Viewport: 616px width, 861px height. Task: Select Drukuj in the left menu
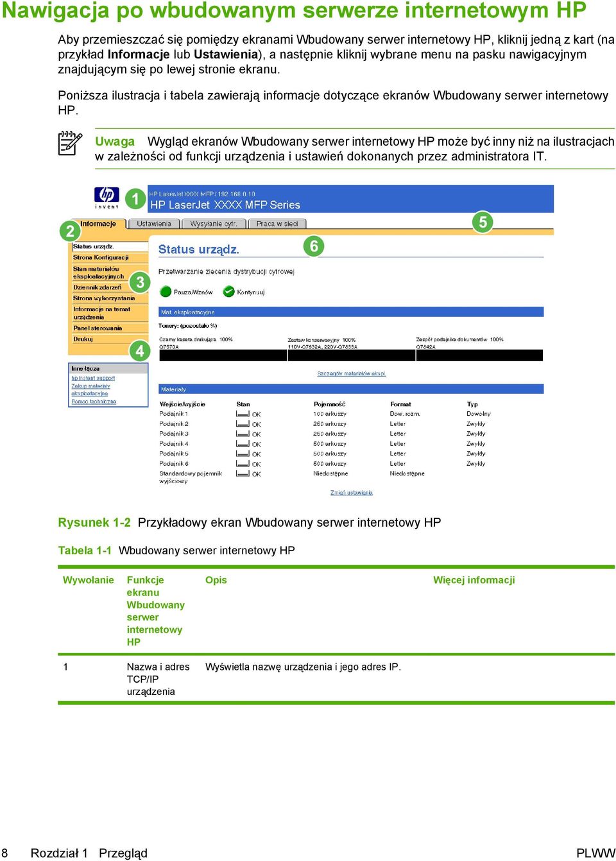[83, 339]
